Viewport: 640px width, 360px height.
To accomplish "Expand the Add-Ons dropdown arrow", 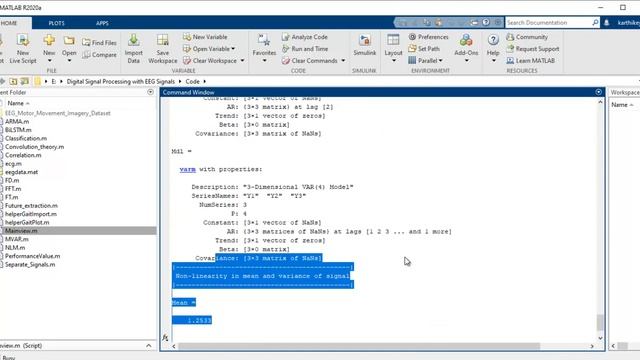I will pos(467,61).
